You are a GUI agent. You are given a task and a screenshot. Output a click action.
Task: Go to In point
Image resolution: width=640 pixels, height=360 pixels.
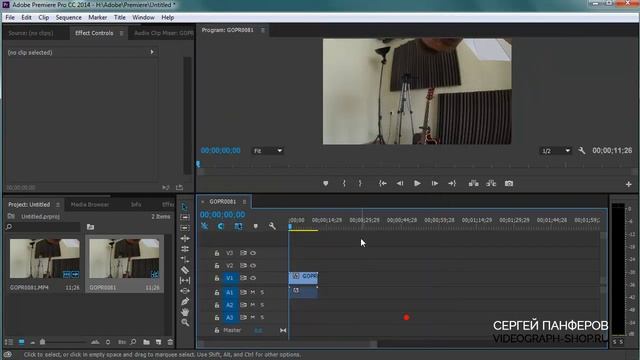(x=382, y=184)
